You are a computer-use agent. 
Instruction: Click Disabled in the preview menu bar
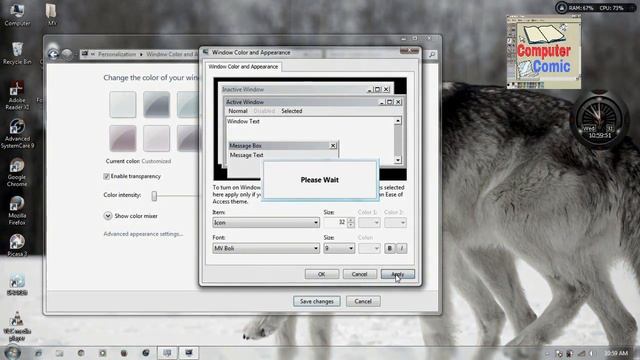coord(264,111)
